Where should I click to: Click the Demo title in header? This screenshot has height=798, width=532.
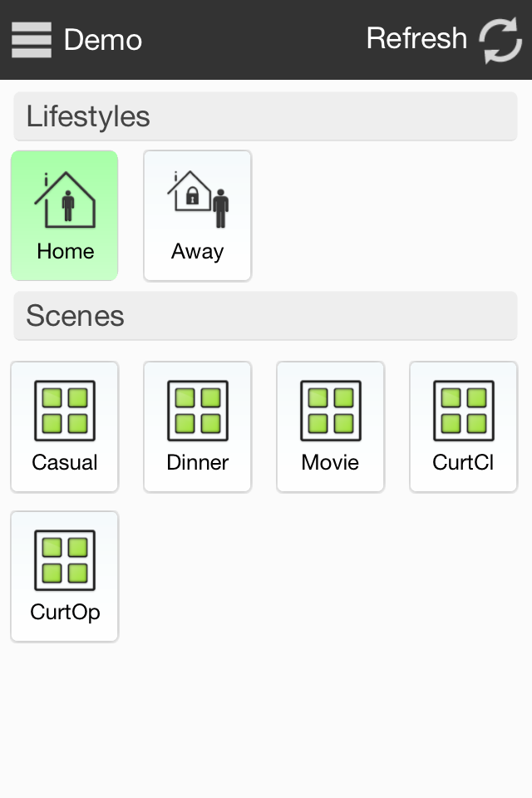click(x=103, y=40)
